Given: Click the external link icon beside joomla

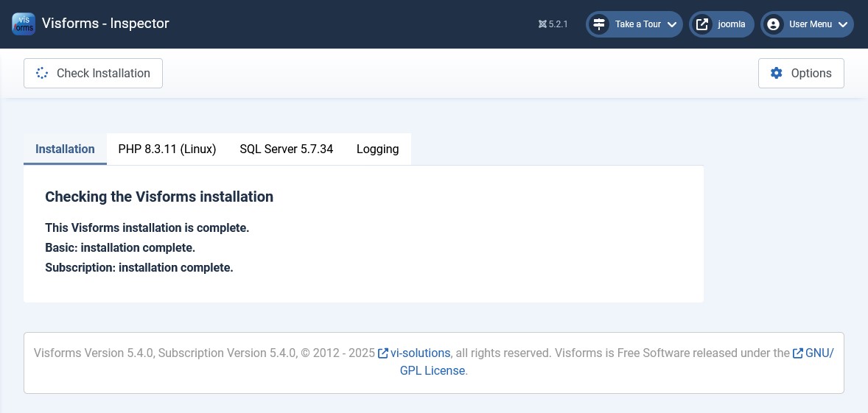Looking at the screenshot, I should tap(702, 24).
